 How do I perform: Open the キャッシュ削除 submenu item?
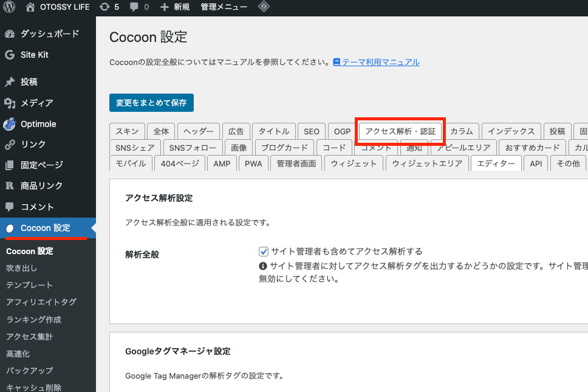coord(33,387)
